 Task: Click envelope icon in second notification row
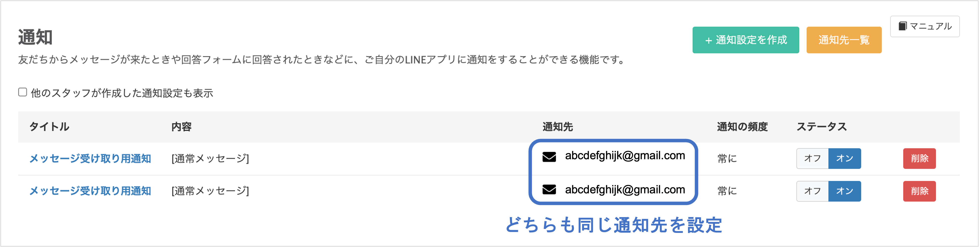[549, 189]
